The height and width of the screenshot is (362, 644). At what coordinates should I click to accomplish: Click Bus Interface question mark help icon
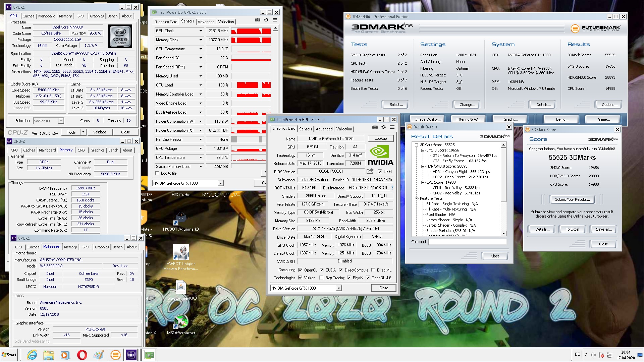pyautogui.click(x=392, y=188)
